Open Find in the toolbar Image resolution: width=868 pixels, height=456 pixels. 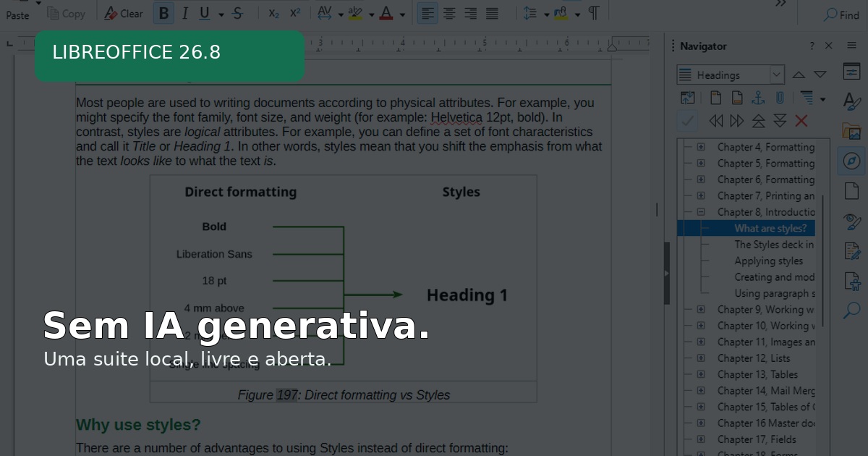(842, 14)
